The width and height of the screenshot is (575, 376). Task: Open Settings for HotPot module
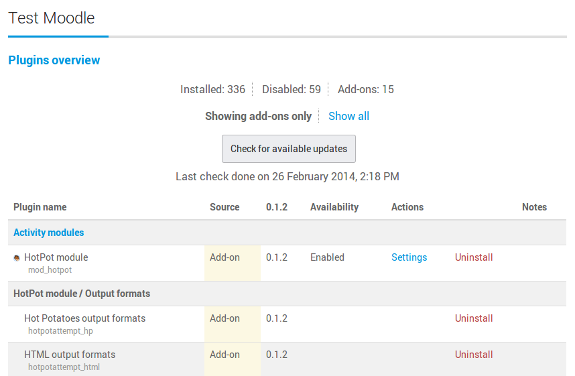click(x=409, y=258)
